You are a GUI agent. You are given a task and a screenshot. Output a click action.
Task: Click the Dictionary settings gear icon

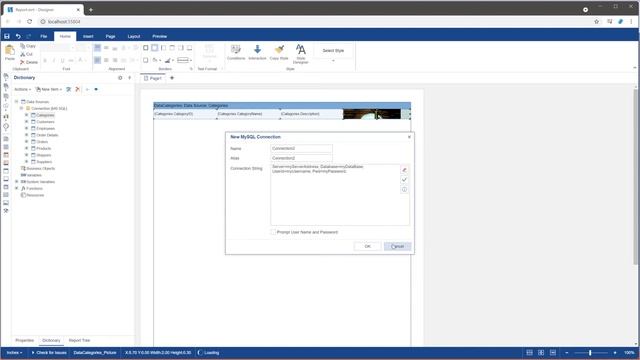120,78
